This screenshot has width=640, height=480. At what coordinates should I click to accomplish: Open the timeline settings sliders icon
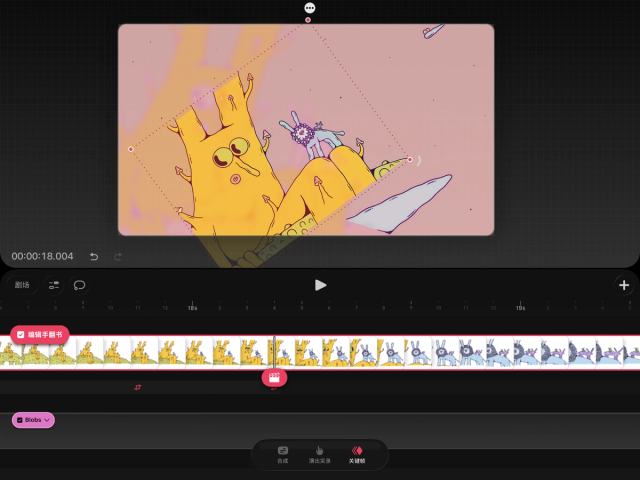54,285
